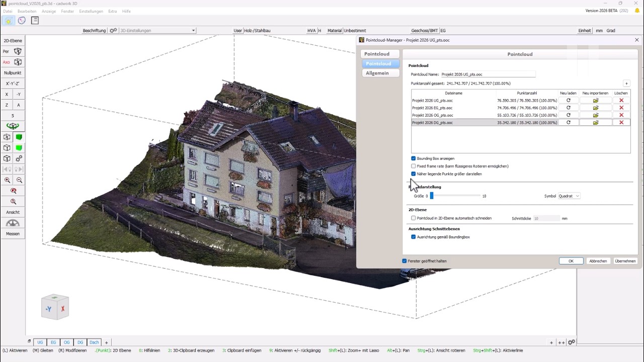Toggle Näher liegende Punkte größer darstellen
The height and width of the screenshot is (362, 644).
point(414,174)
